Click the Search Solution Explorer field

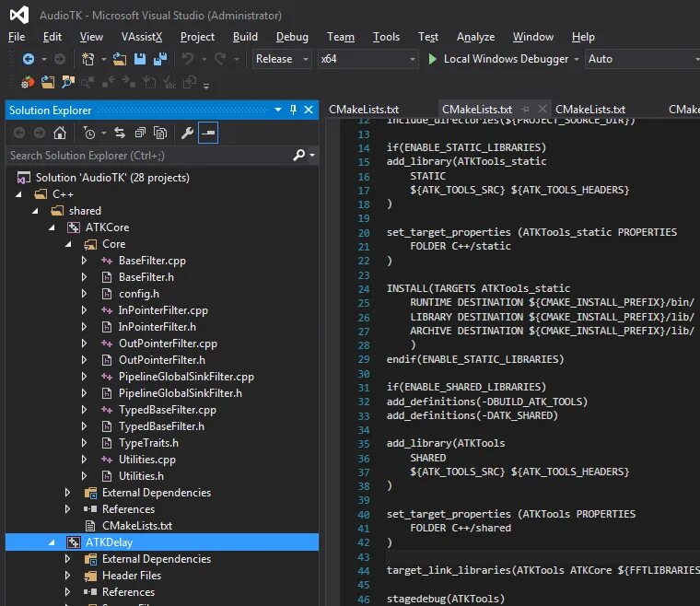149,156
